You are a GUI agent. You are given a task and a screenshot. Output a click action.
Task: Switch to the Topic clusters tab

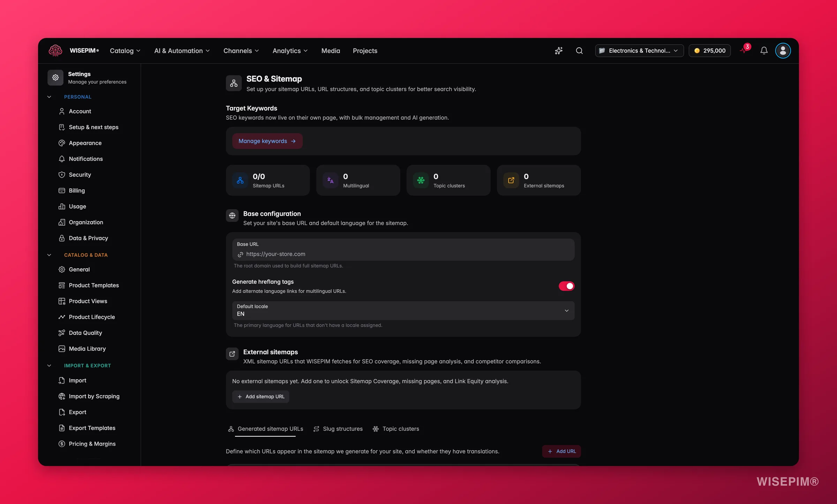(x=396, y=429)
